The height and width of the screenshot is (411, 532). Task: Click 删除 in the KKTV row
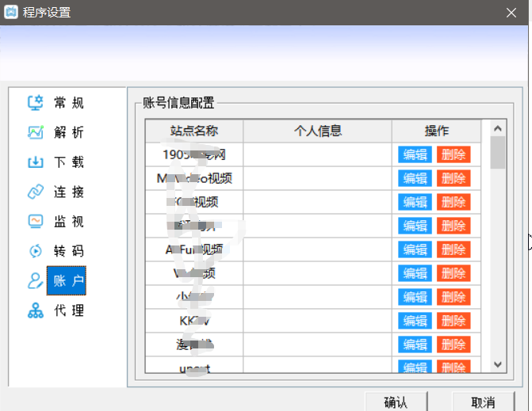point(454,321)
